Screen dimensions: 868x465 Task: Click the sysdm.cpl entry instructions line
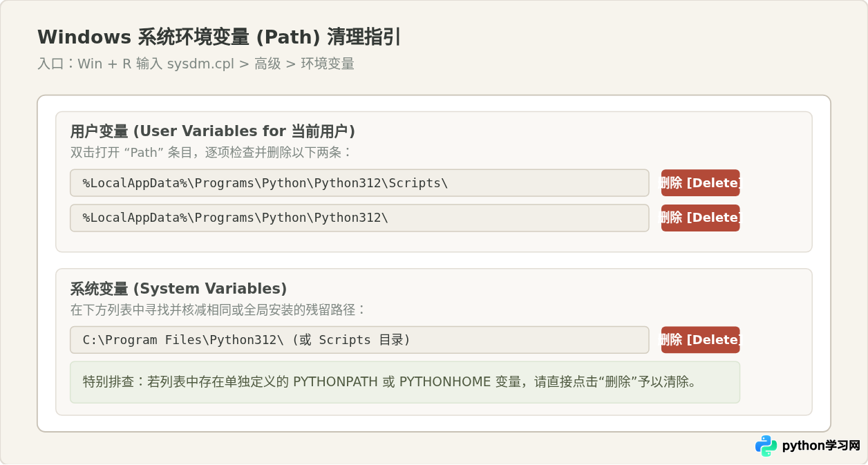tap(196, 64)
